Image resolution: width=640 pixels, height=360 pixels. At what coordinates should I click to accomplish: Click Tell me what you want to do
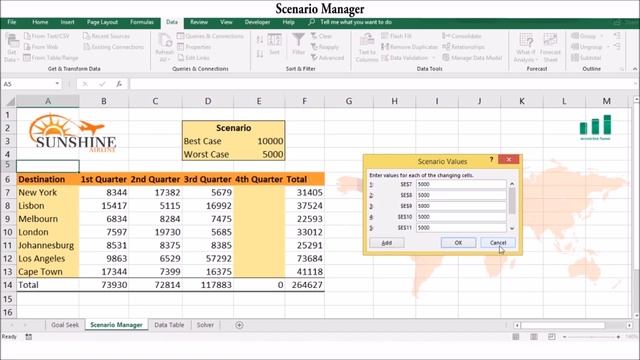(x=356, y=22)
